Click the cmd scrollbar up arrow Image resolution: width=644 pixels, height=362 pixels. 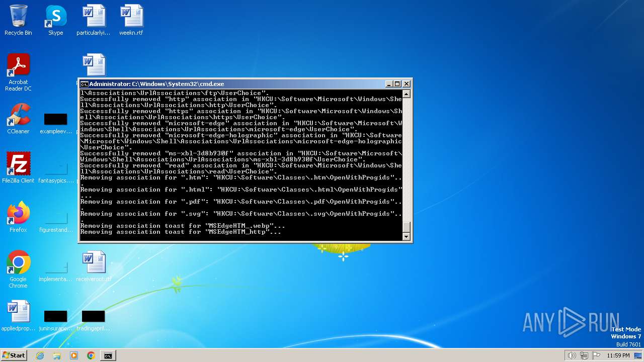(x=407, y=94)
